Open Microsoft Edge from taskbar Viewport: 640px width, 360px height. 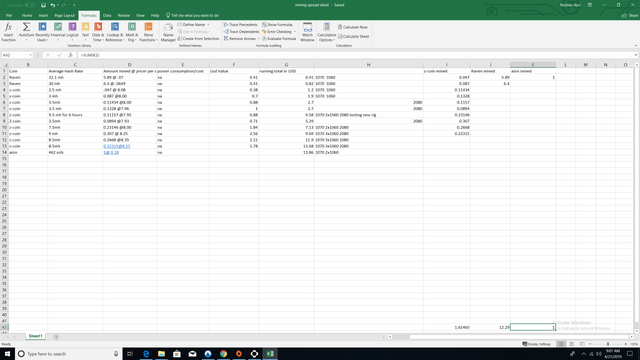tap(146, 353)
